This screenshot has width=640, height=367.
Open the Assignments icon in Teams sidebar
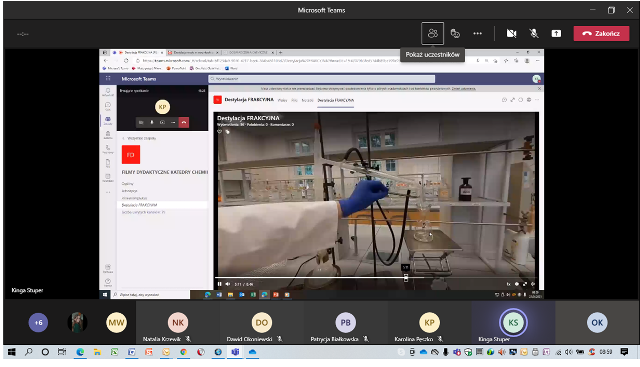point(108,135)
